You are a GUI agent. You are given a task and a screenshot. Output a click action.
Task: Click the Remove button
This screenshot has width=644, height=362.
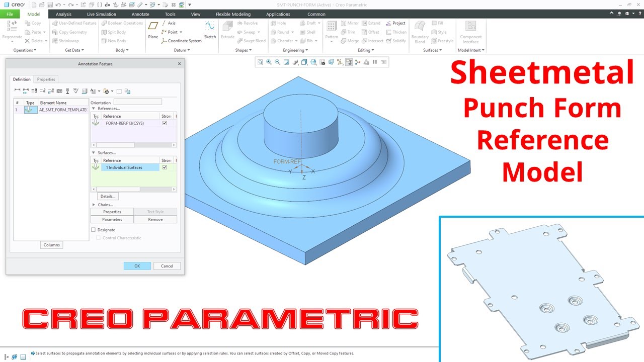coord(155,220)
